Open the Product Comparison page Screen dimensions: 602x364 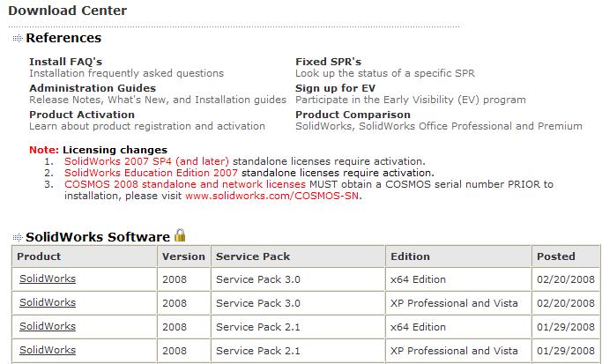pyautogui.click(x=353, y=115)
